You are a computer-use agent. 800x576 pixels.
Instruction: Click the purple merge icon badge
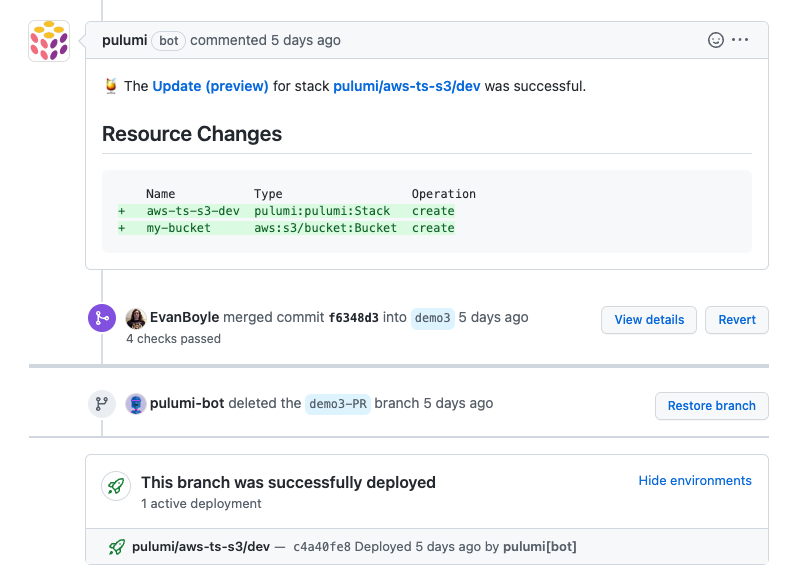(102, 318)
